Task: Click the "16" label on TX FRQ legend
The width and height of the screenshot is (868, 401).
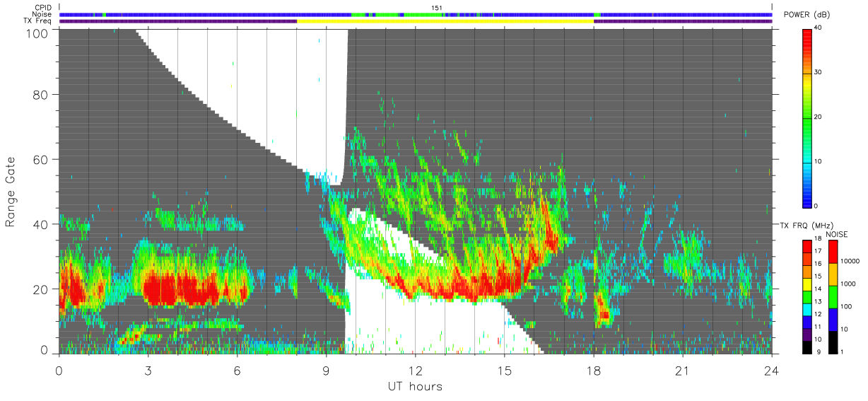Action: [819, 263]
